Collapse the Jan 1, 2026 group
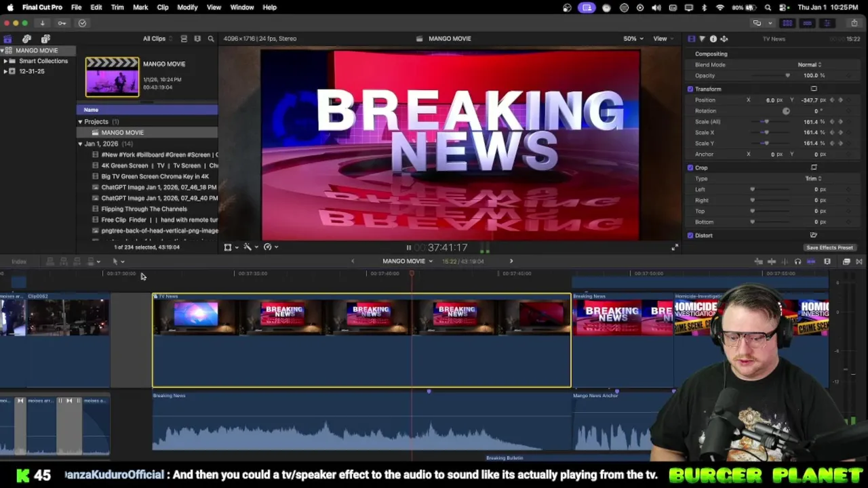The width and height of the screenshot is (868, 488). pos(80,144)
